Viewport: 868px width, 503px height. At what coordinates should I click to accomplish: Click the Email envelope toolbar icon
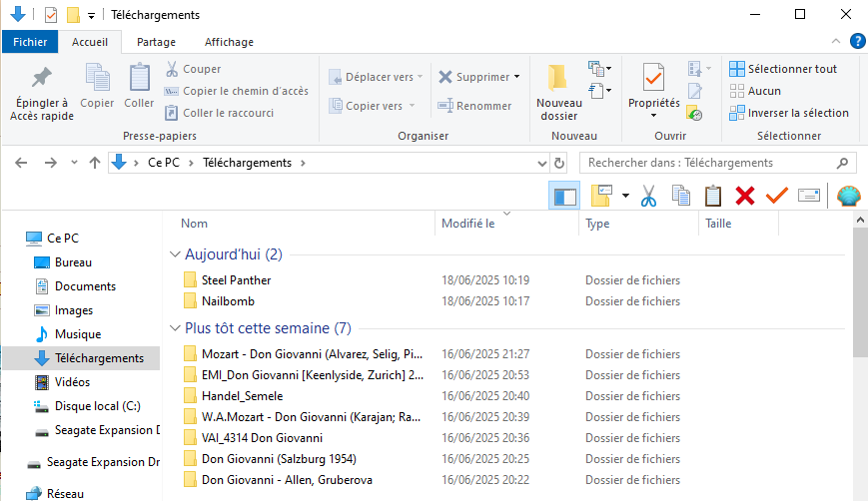tap(809, 196)
